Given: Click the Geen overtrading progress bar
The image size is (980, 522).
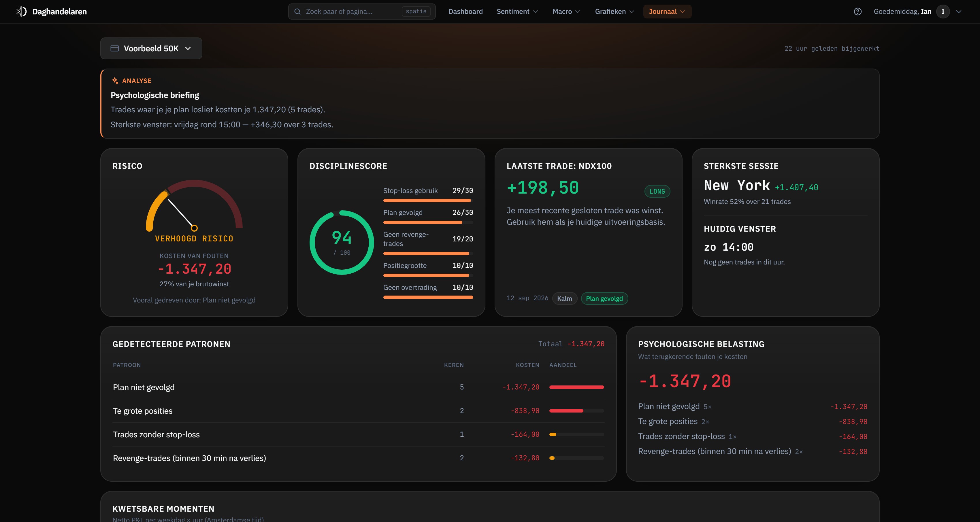Looking at the screenshot, I should (428, 297).
